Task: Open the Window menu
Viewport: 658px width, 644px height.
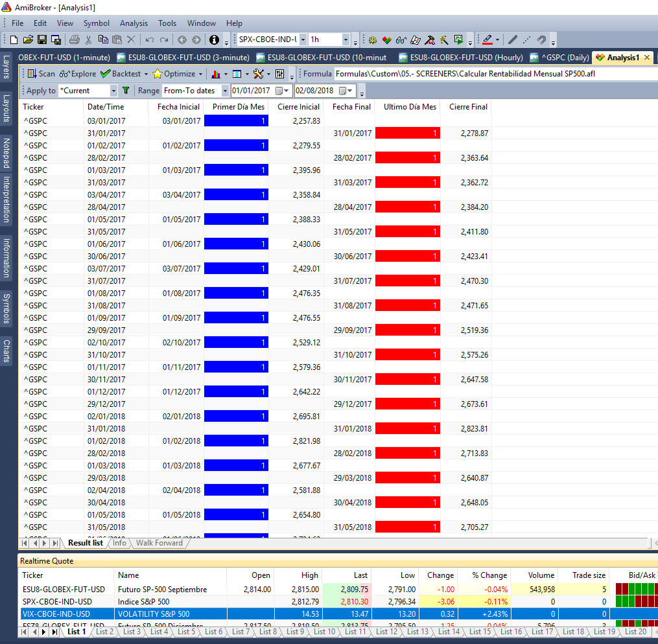Action: click(202, 23)
